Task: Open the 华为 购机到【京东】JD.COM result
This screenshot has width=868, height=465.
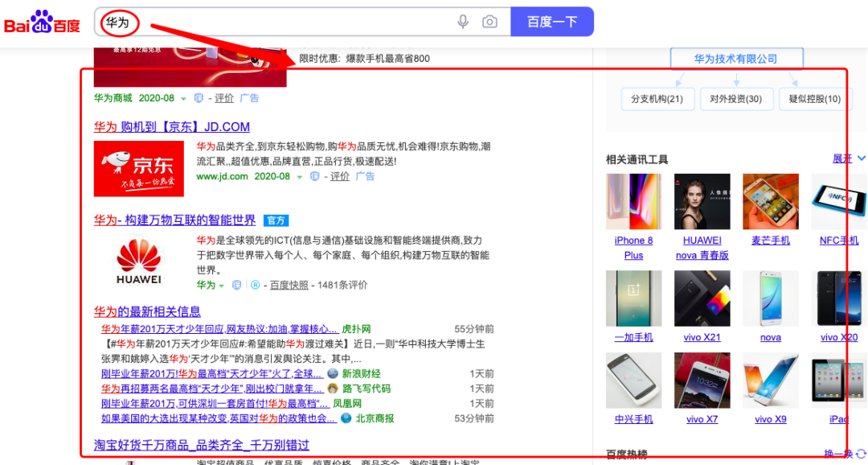Action: [x=172, y=127]
